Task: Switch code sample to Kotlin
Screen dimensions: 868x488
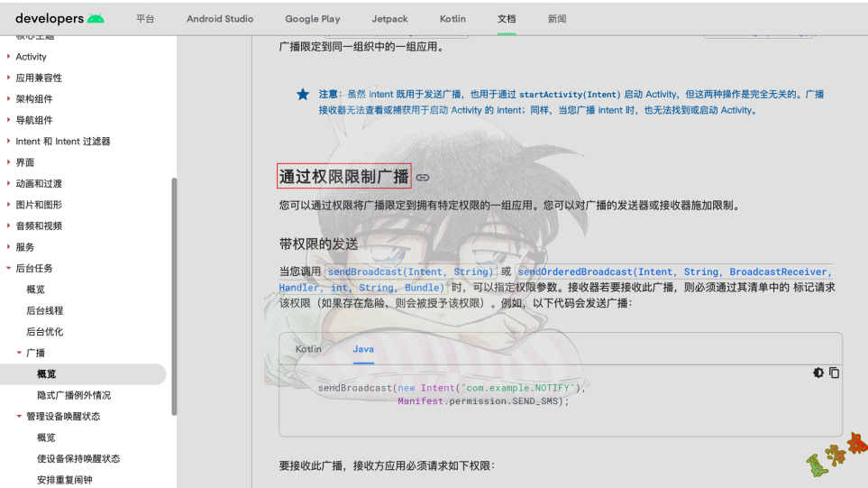Action: (x=308, y=349)
